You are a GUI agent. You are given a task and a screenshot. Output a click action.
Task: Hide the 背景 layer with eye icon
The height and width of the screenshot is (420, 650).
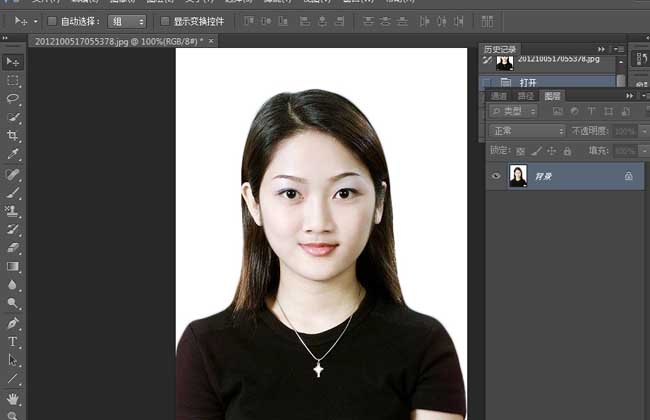tap(496, 176)
